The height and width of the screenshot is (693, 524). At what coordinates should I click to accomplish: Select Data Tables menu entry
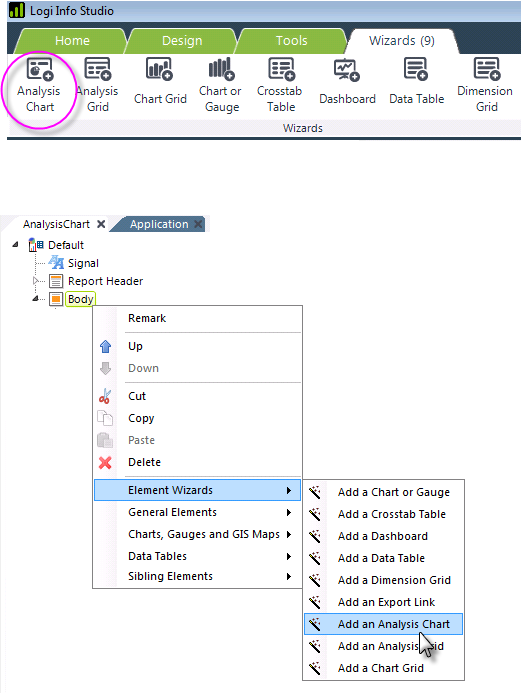(197, 556)
